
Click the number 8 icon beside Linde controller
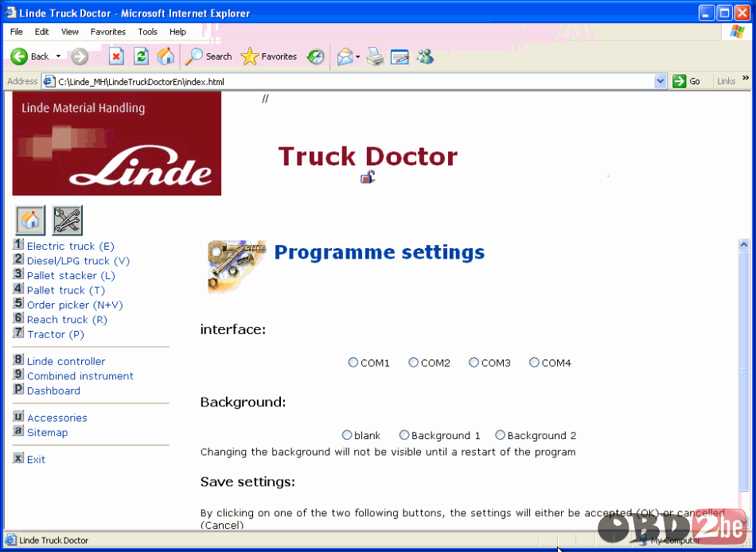coord(18,360)
